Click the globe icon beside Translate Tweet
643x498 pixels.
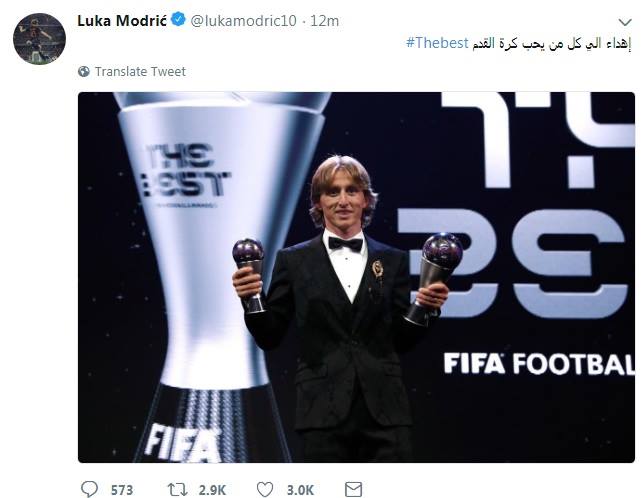84,72
